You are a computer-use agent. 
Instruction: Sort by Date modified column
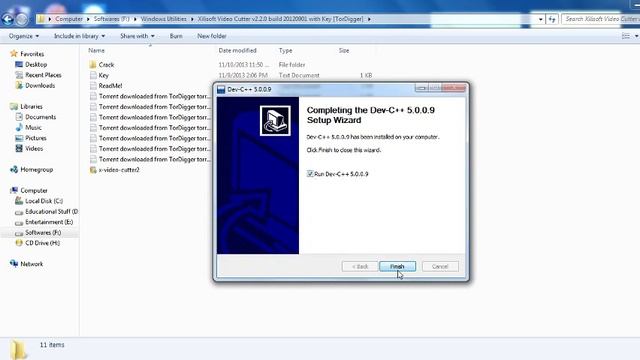[237, 50]
